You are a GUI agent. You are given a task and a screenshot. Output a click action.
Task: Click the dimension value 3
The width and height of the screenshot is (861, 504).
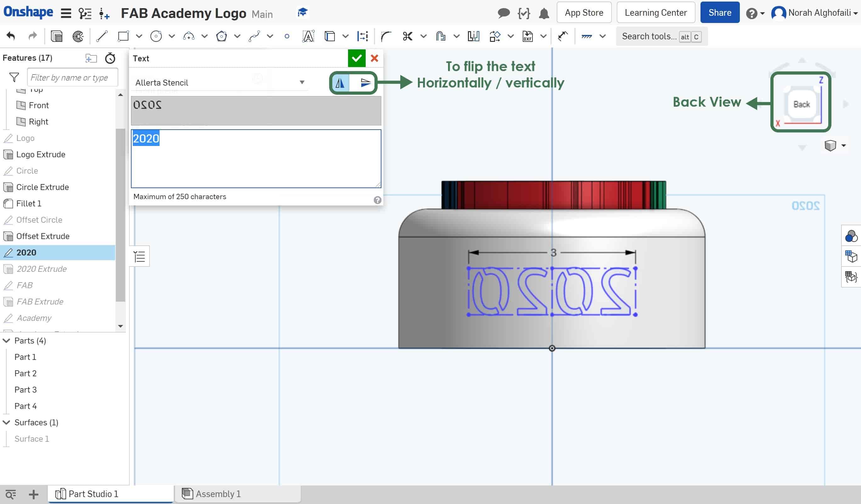(554, 253)
